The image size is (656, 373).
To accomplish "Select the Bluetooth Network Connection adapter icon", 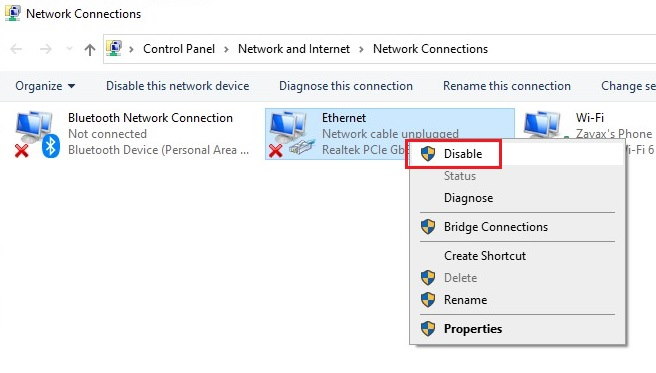I will (37, 134).
